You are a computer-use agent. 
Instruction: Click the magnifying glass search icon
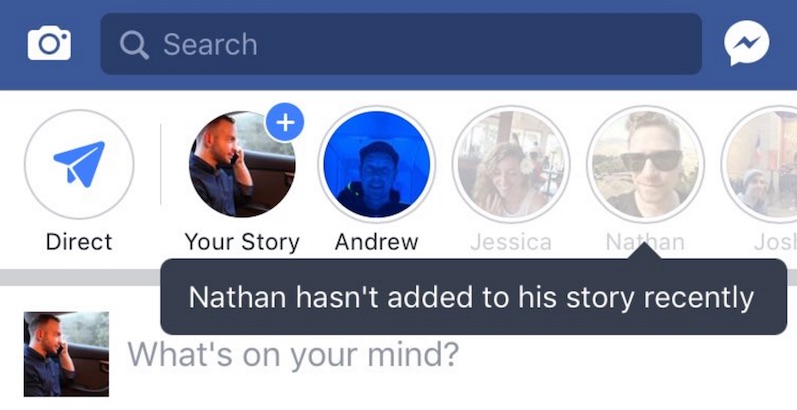pyautogui.click(x=134, y=45)
